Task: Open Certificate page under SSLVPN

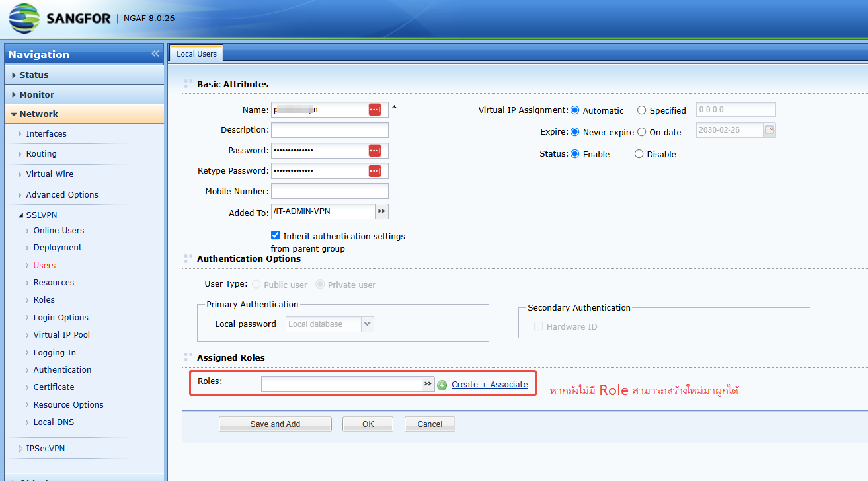Action: pyautogui.click(x=54, y=387)
